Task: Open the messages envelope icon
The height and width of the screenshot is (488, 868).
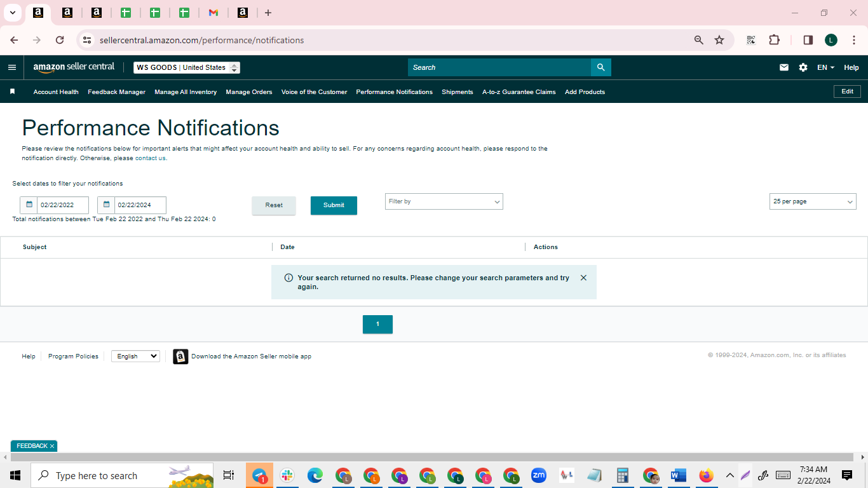Action: click(x=784, y=67)
